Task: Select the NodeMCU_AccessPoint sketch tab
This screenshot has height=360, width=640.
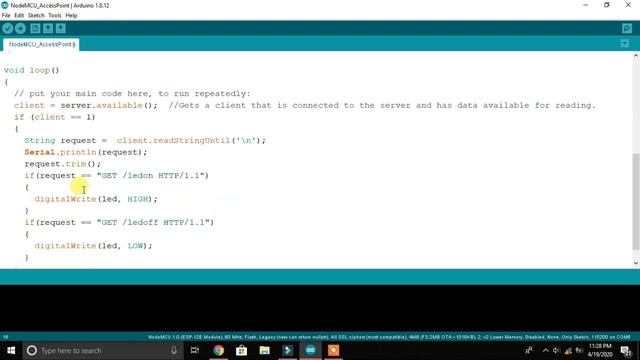Action: 41,44
